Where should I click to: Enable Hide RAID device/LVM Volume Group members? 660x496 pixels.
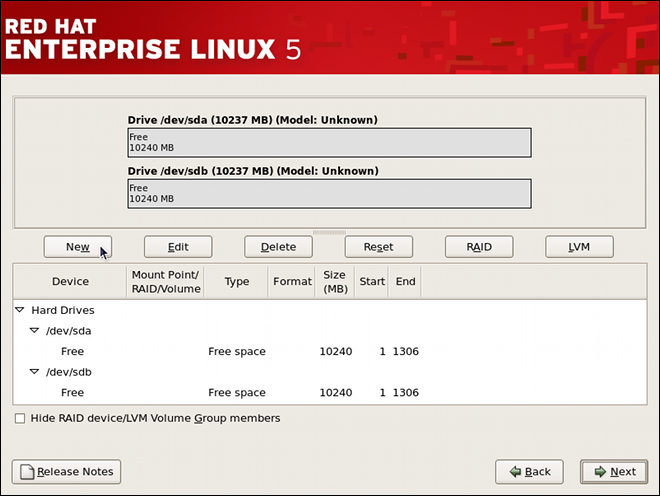pyautogui.click(x=20, y=418)
